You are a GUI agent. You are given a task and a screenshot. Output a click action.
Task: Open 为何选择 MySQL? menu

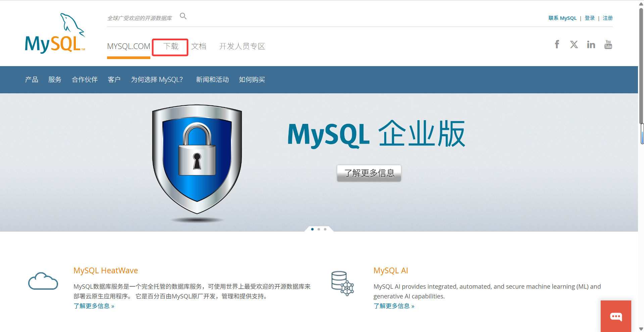pyautogui.click(x=157, y=80)
